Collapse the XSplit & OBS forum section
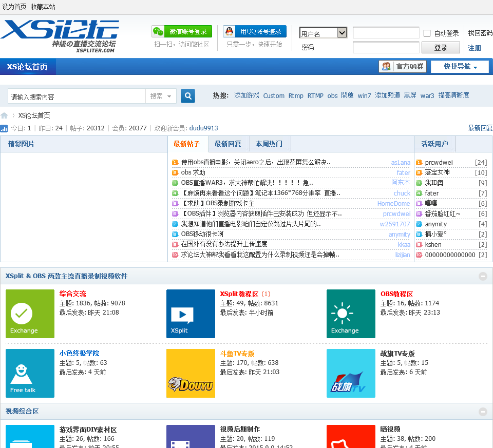The width and height of the screenshot is (493, 448). (x=483, y=276)
